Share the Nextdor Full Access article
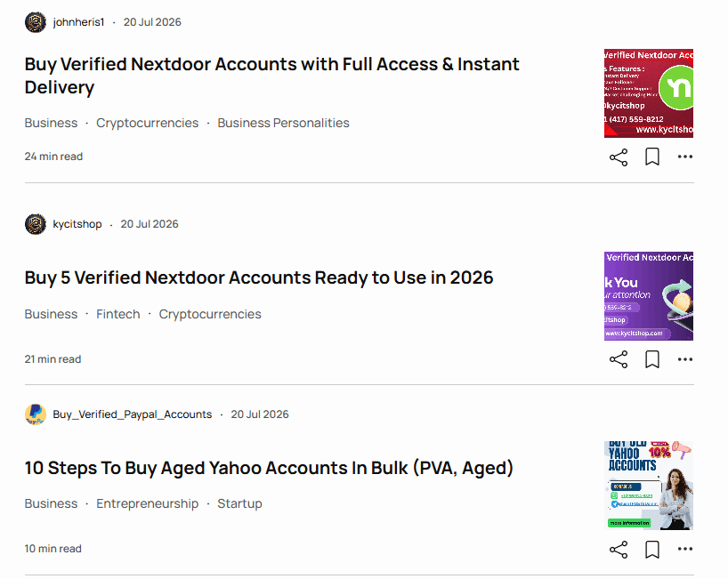The height and width of the screenshot is (579, 728). point(619,157)
